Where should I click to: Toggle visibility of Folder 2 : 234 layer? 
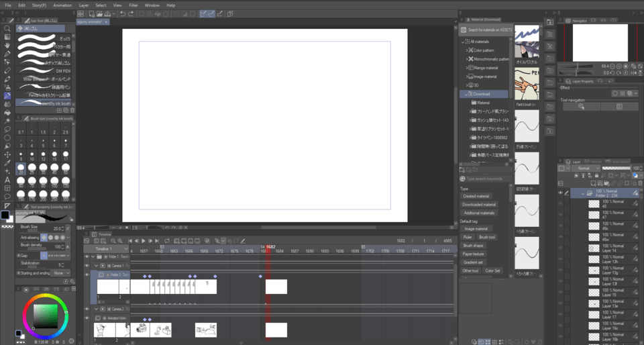click(560, 193)
